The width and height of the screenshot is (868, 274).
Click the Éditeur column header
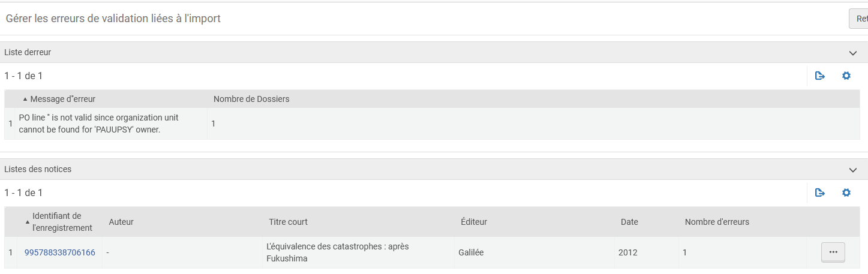473,222
